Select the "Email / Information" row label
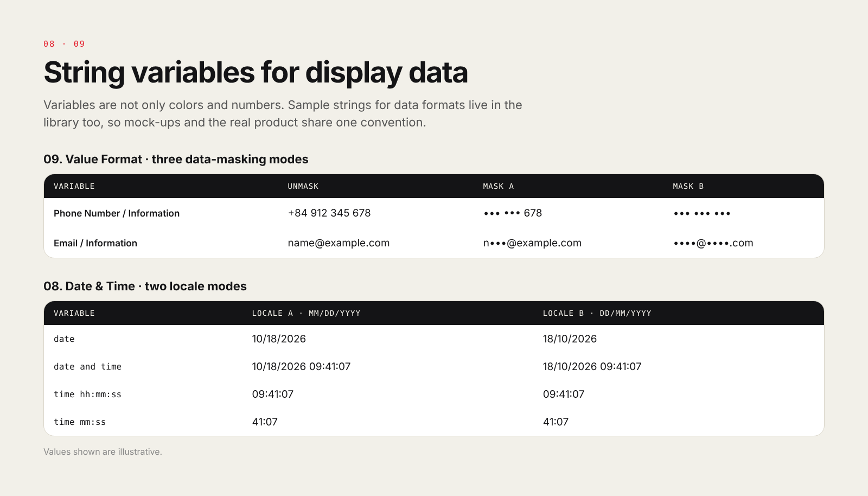868x496 pixels. 95,243
